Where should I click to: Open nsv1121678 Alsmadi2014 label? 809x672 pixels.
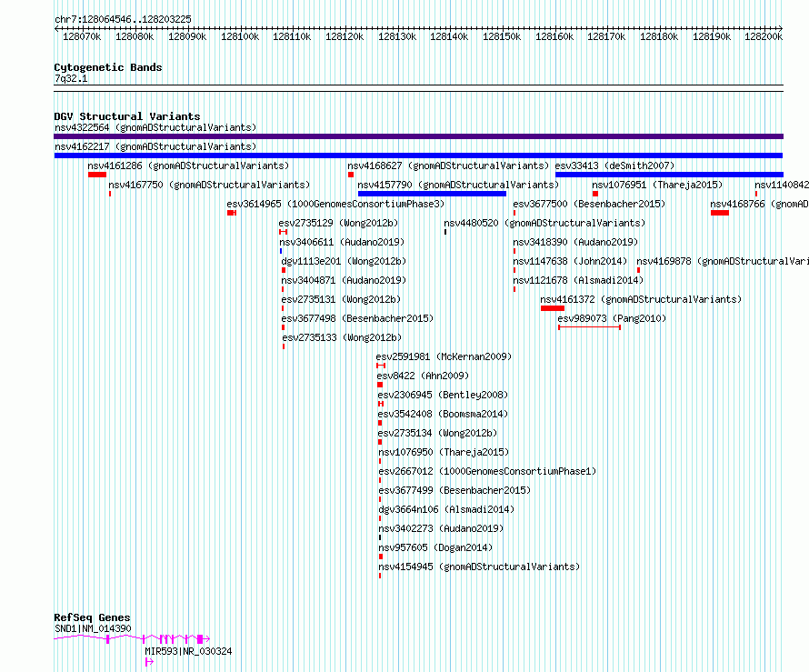tap(578, 280)
